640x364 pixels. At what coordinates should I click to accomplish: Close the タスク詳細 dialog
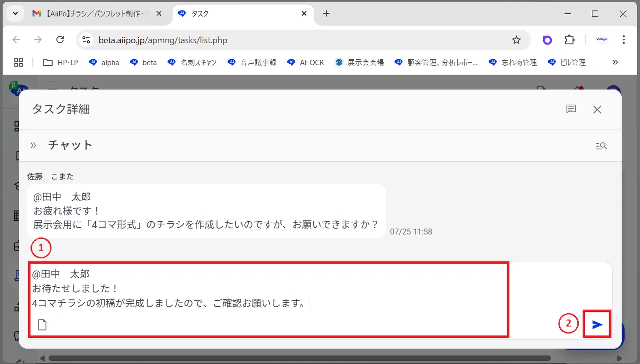(x=597, y=110)
